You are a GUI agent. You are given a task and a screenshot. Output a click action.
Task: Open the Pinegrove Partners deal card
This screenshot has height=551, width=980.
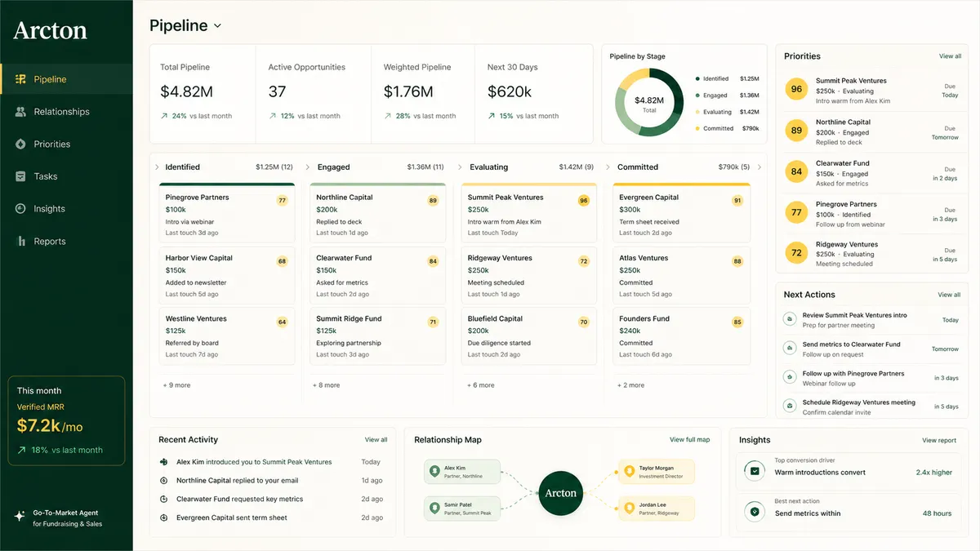pos(226,214)
